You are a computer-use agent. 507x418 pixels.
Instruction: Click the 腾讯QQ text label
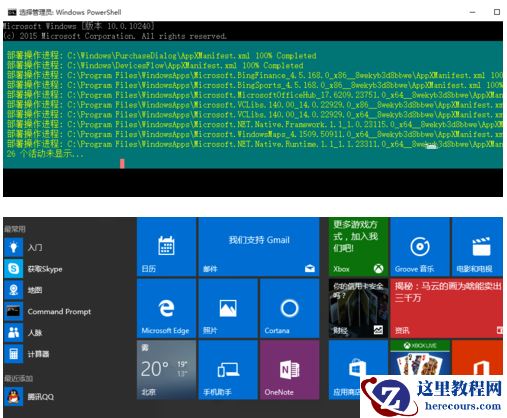click(x=40, y=397)
